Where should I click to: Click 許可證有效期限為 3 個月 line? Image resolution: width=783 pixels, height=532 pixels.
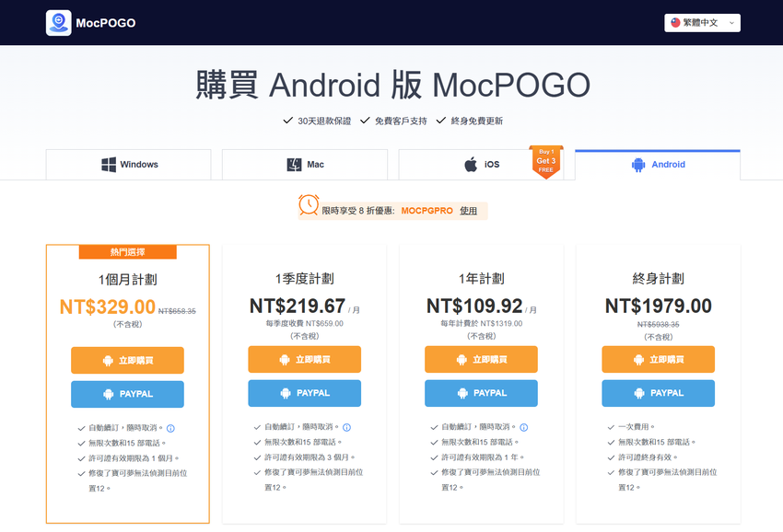(310, 457)
